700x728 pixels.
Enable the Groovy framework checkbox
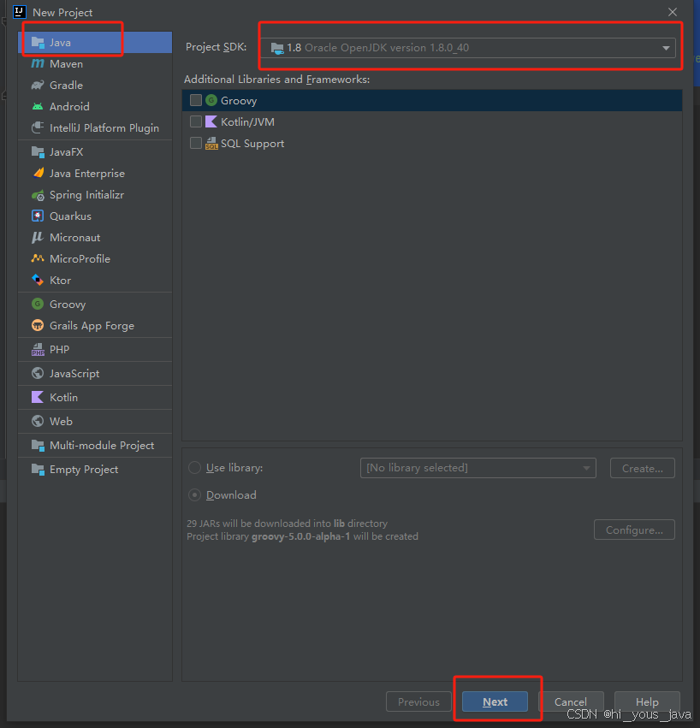[196, 100]
